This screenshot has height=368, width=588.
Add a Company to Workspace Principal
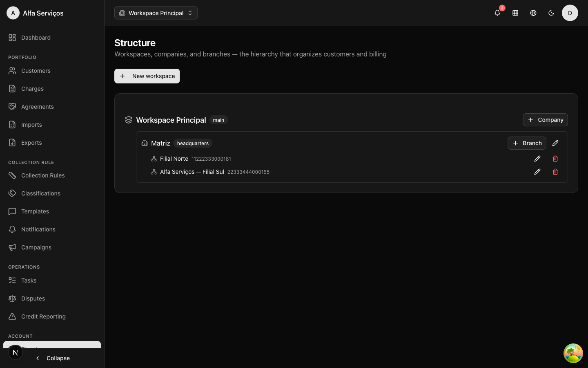click(x=545, y=120)
